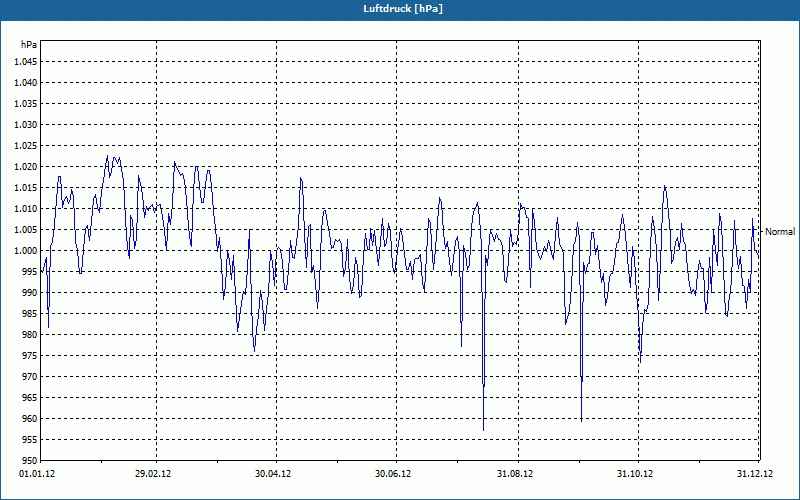The height and width of the screenshot is (500, 800).
Task: Click the 990 y-axis label
Action: [30, 293]
